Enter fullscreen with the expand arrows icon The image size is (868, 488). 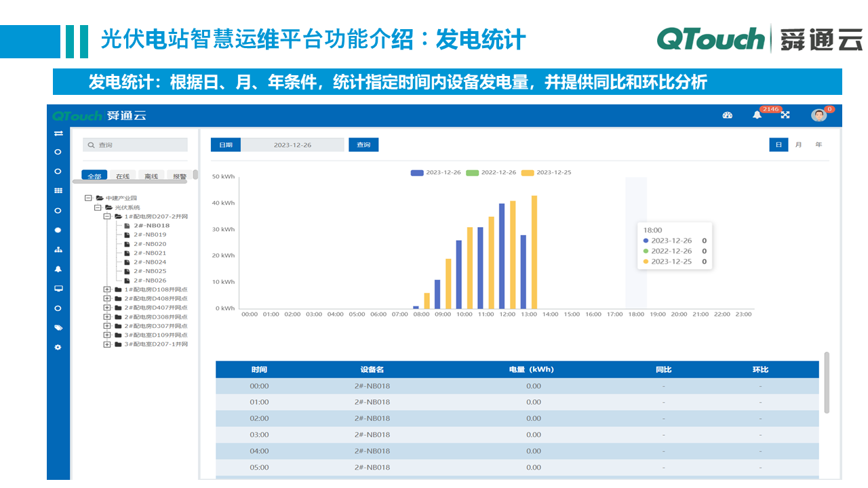[x=785, y=115]
